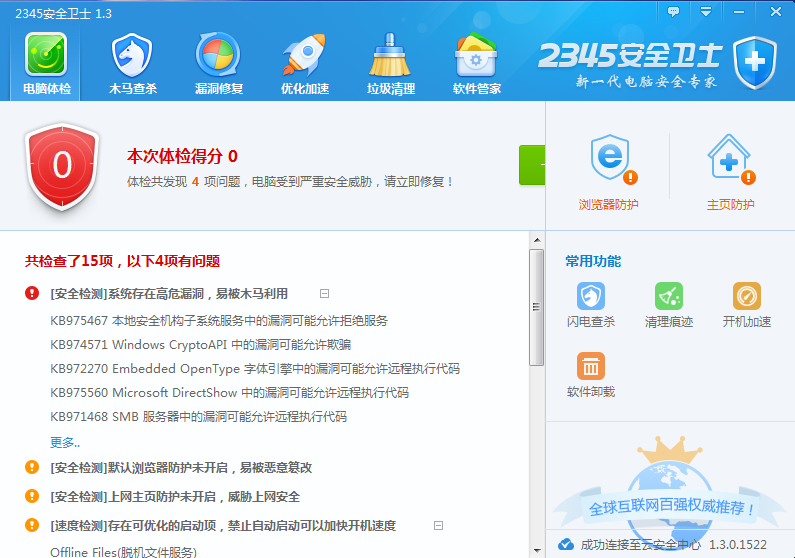
Task: Click the 软件管家 tab label
Action: pos(477,89)
